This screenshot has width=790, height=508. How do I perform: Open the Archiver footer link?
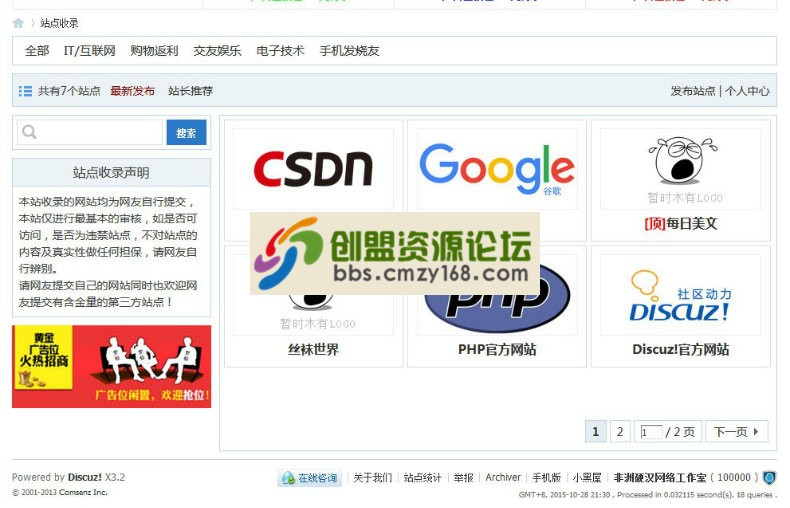503,477
